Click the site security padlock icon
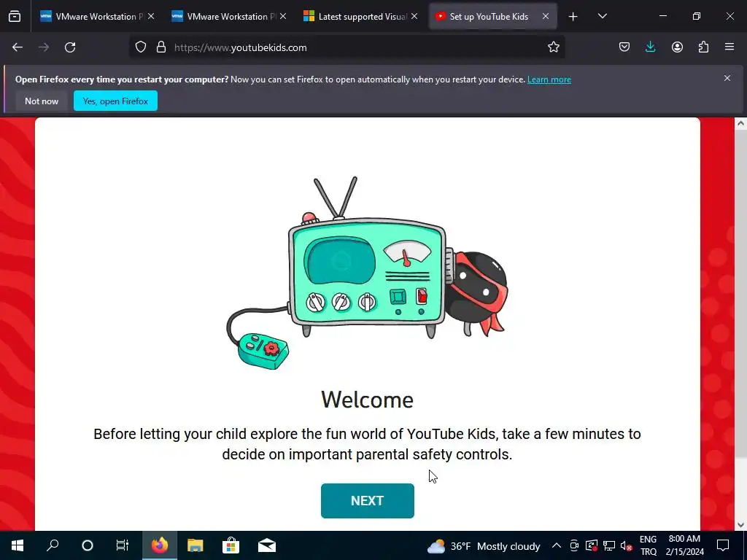This screenshot has width=747, height=560. (x=161, y=47)
